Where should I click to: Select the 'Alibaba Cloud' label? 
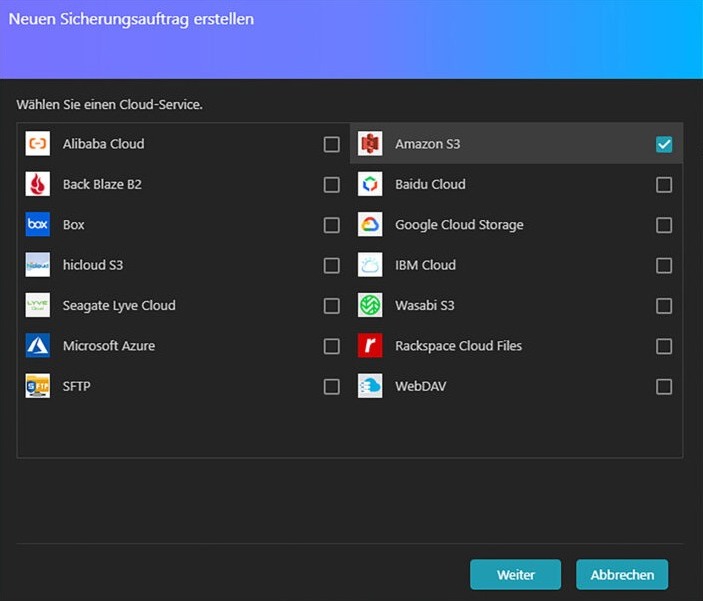(104, 144)
